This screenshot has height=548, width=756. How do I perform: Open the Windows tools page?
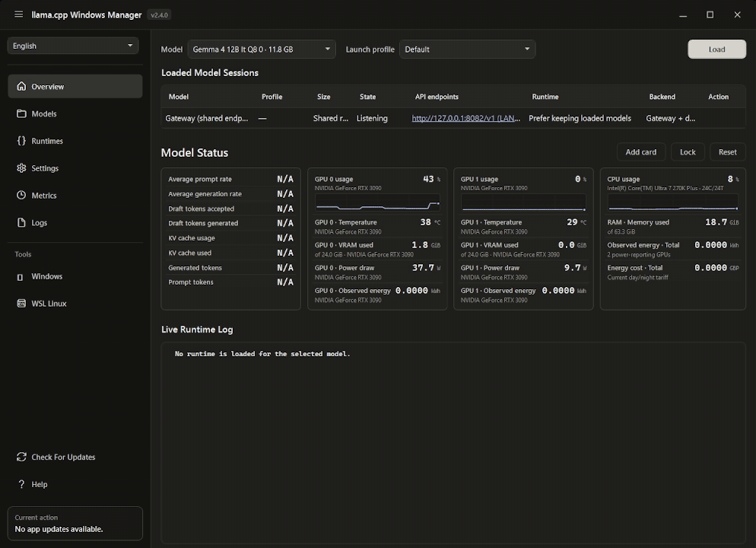point(75,276)
